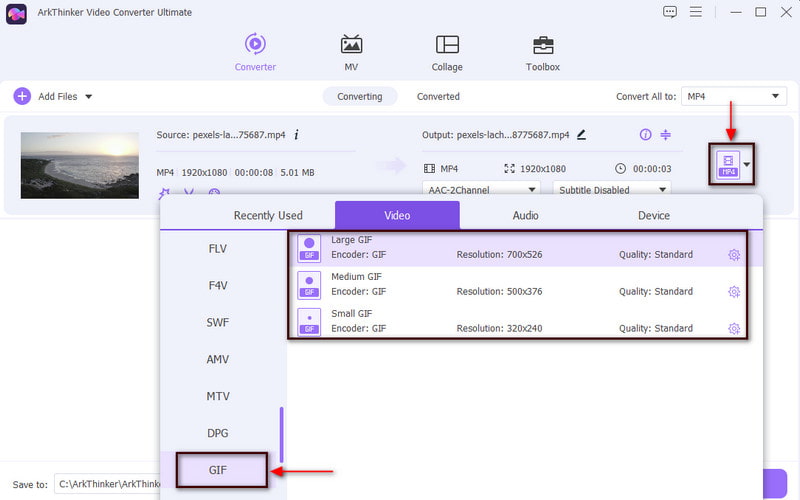Edit output file name with pencil icon
The width and height of the screenshot is (800, 500).
pyautogui.click(x=581, y=135)
